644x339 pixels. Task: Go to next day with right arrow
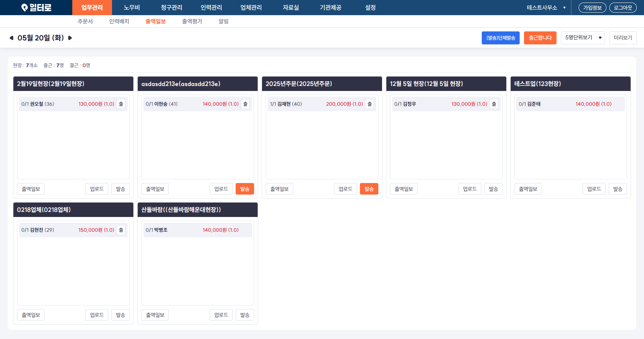(x=70, y=38)
